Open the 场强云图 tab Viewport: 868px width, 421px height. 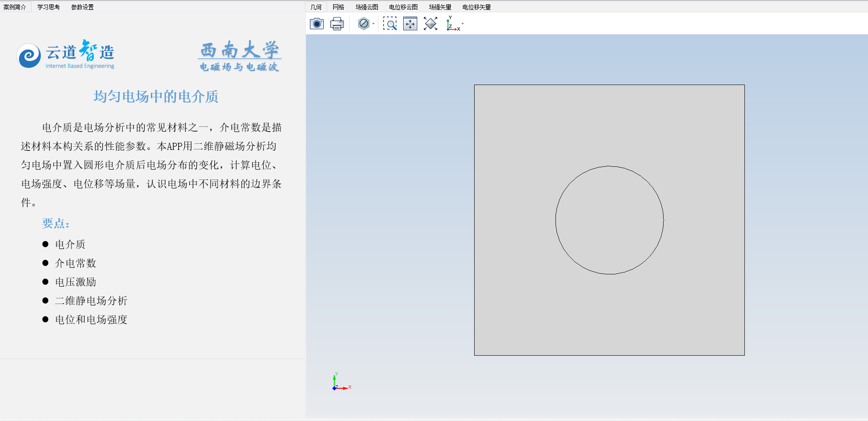(367, 7)
